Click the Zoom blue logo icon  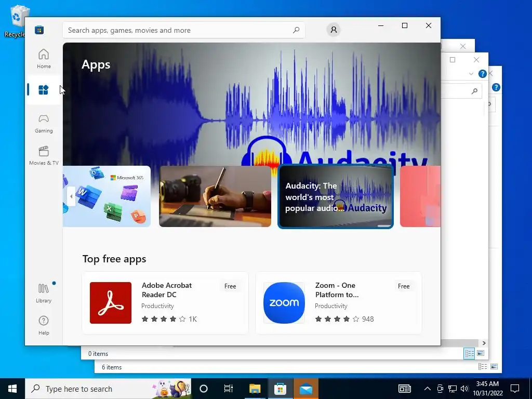coord(284,303)
